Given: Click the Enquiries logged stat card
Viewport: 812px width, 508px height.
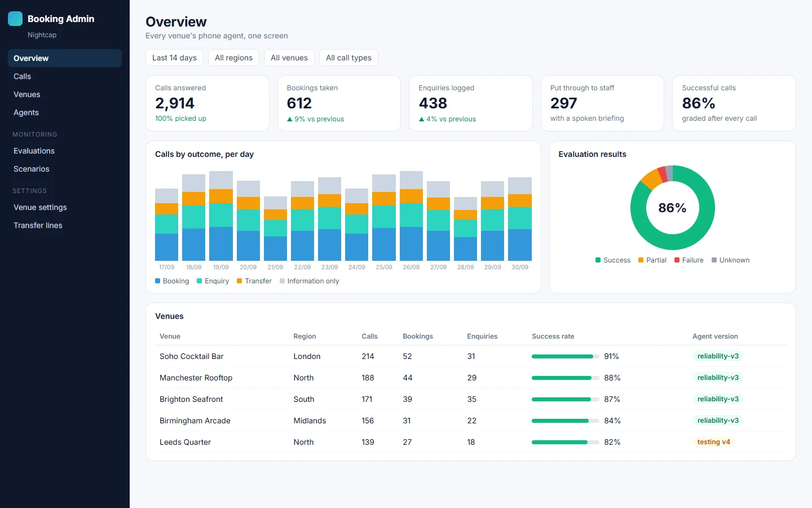Looking at the screenshot, I should tap(471, 103).
